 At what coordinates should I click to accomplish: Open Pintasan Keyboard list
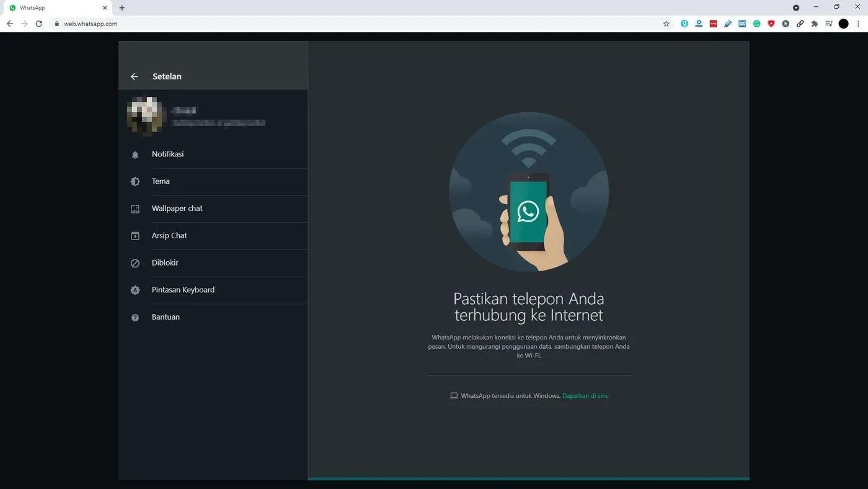pos(213,290)
